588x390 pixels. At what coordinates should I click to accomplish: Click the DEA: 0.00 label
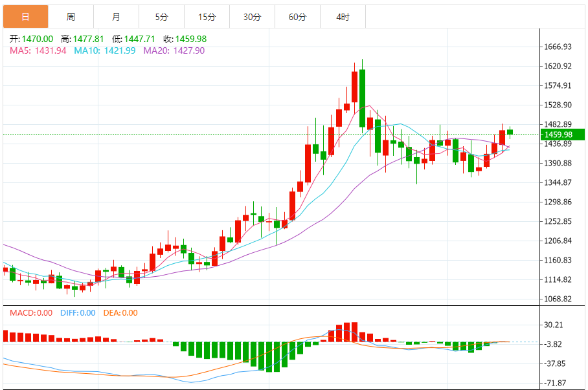pos(119,313)
